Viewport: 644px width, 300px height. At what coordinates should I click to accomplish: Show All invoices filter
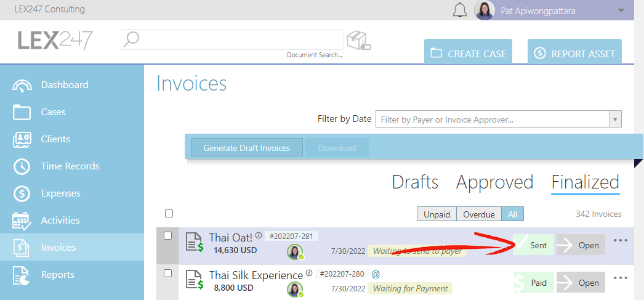[x=512, y=214]
